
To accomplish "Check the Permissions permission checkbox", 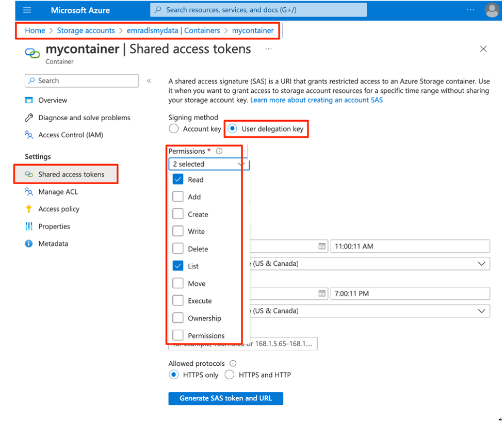I will (178, 335).
